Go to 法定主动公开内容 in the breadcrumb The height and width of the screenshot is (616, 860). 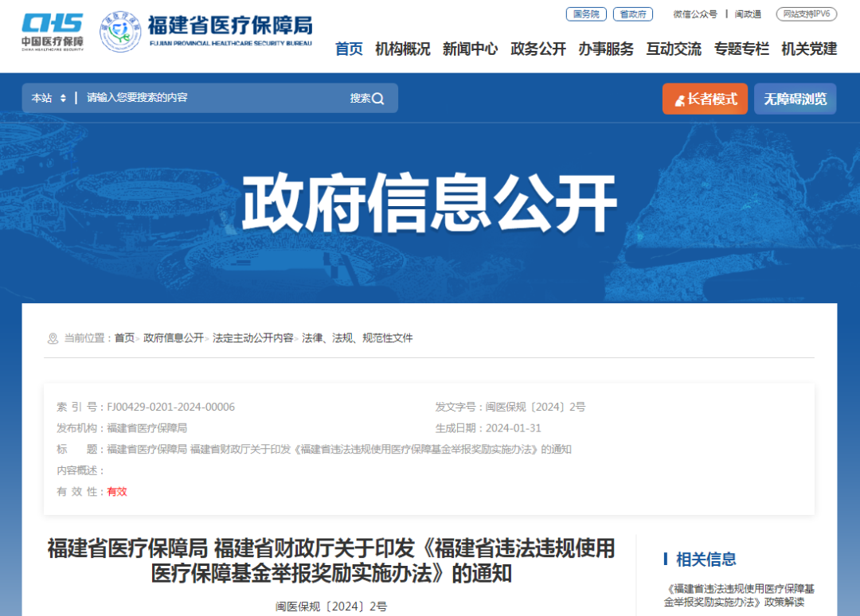(x=253, y=338)
